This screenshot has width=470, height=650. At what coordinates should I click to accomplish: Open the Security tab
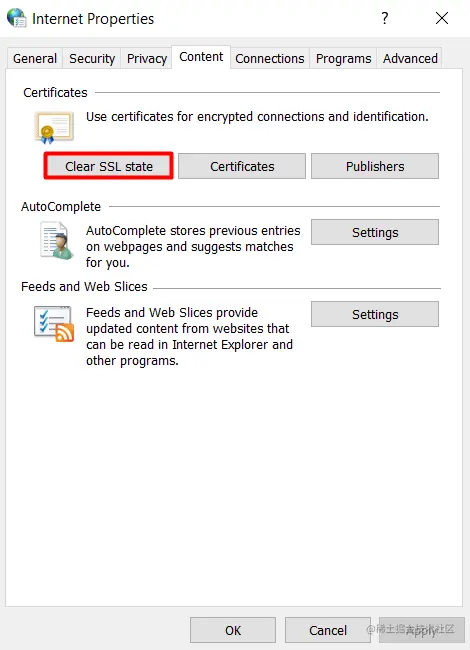click(92, 58)
